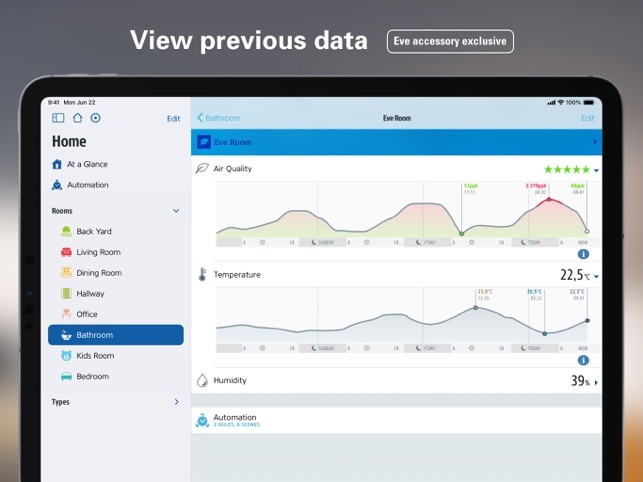Expand the Types section
Screen dimensions: 643x482
(x=176, y=402)
